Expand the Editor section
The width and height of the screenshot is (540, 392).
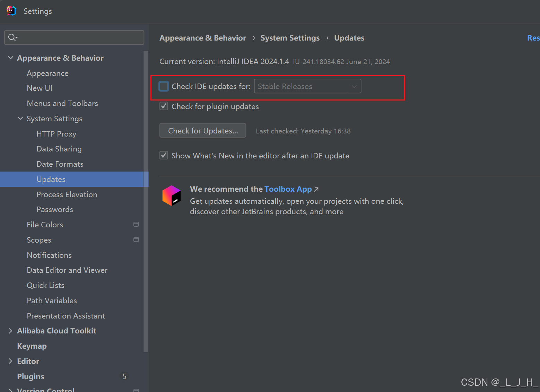coord(11,361)
